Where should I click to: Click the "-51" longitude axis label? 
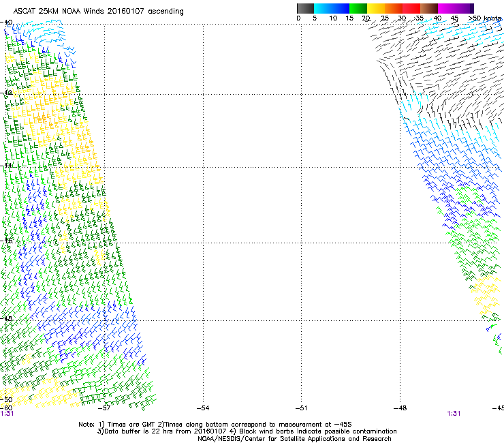[301, 408]
